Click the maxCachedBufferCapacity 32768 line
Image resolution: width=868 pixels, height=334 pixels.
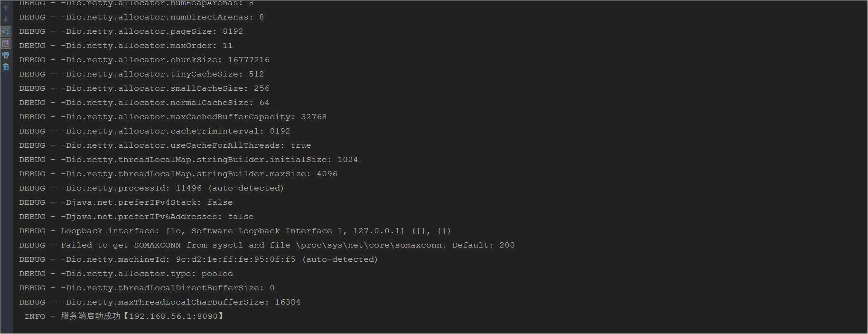(173, 117)
